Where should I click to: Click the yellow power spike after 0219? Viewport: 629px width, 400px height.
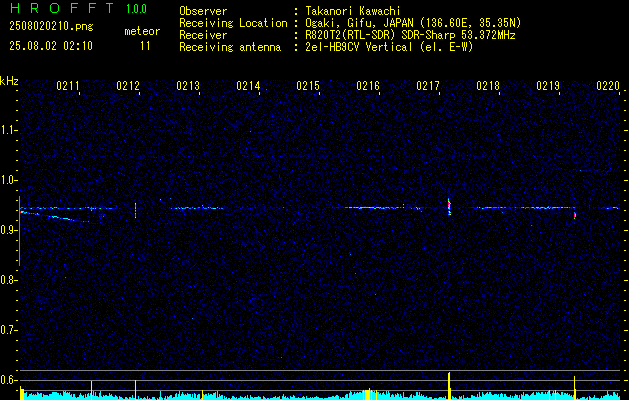click(574, 388)
